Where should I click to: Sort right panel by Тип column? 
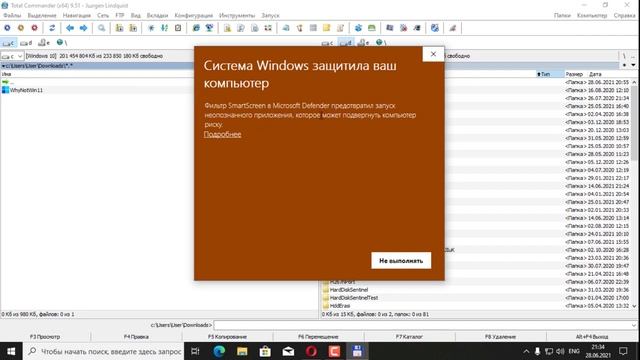[x=549, y=74]
